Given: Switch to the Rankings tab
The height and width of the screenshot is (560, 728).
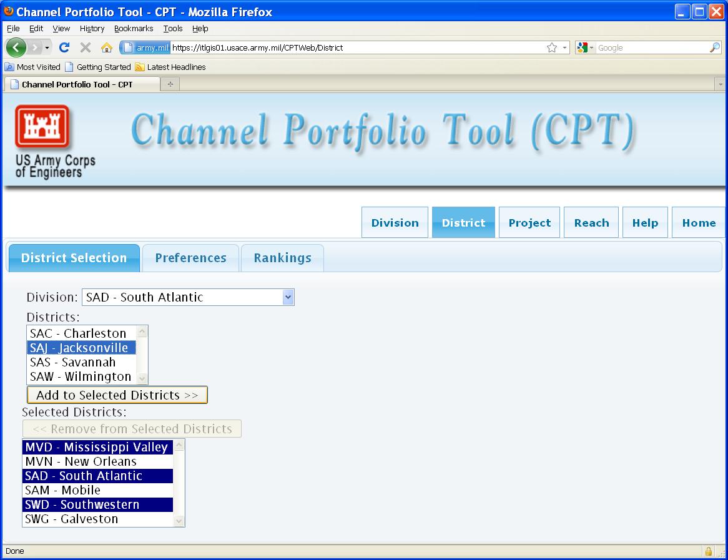Looking at the screenshot, I should tap(282, 258).
